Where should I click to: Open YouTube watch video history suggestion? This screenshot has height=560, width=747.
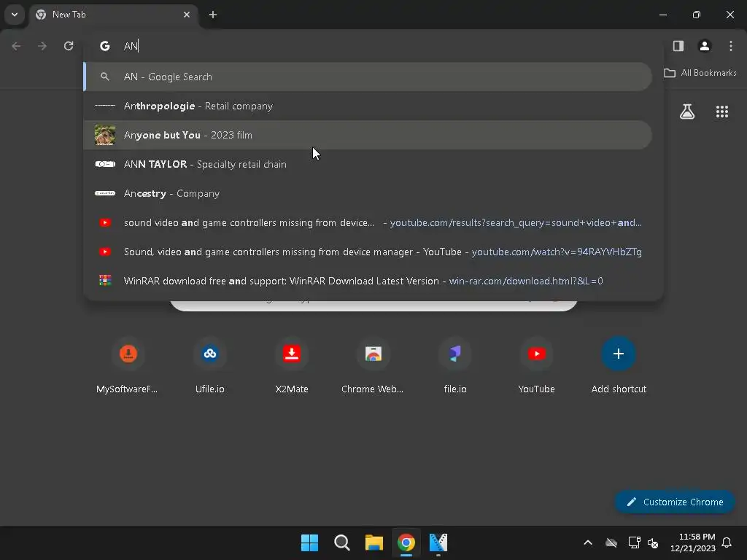click(x=368, y=252)
